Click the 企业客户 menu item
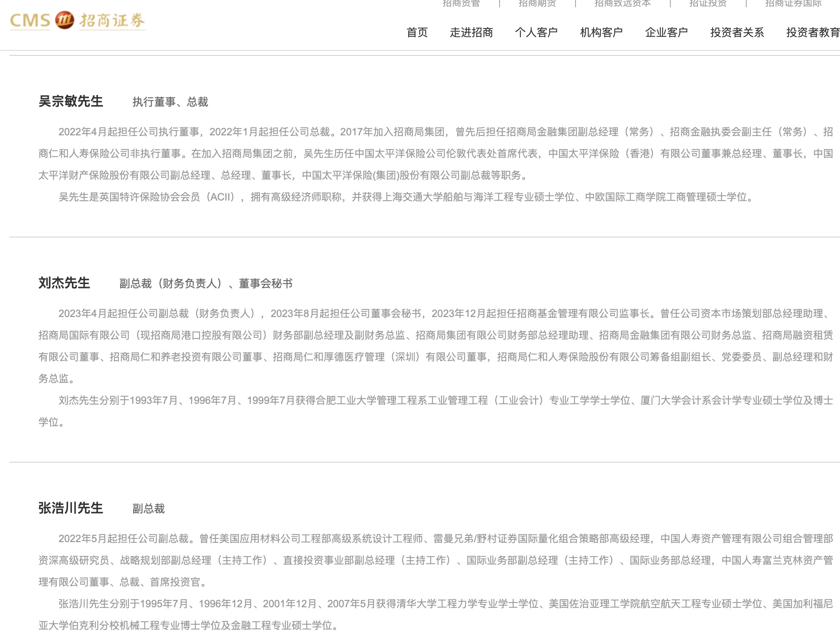This screenshot has width=840, height=642. point(666,33)
